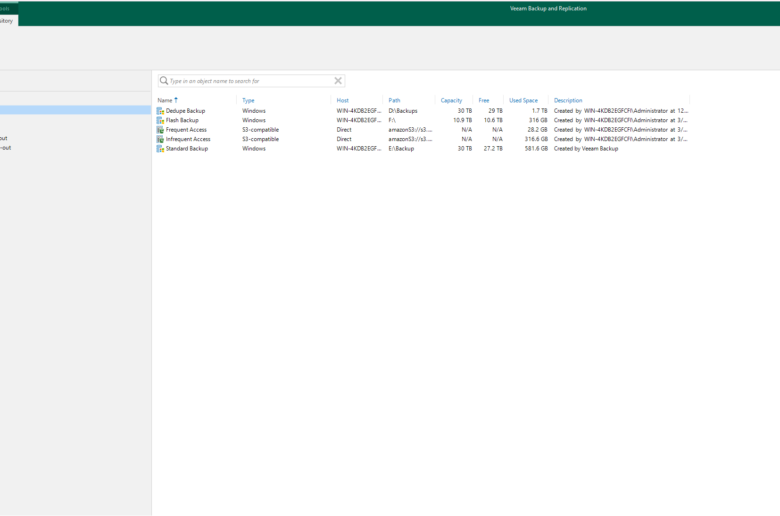Sort by the Used Space column header
The height and width of the screenshot is (516, 780).
pos(523,101)
